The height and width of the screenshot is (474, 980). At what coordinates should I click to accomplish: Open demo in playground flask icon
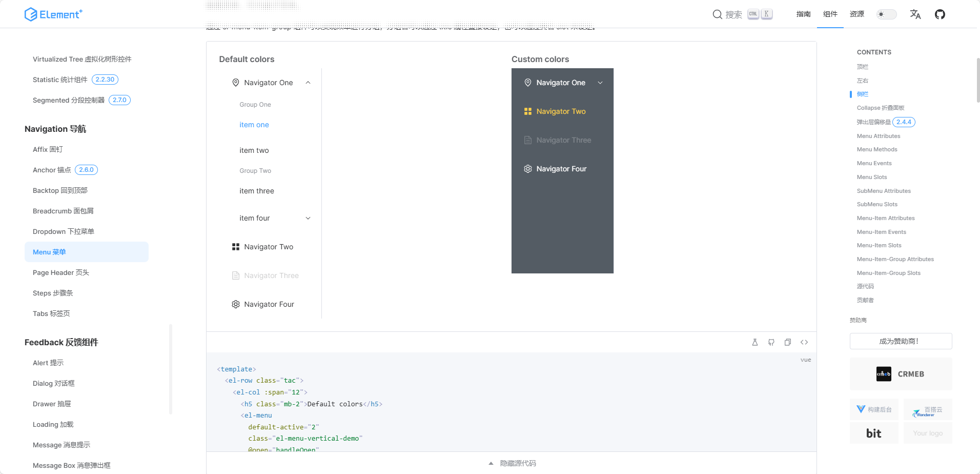coord(755,342)
